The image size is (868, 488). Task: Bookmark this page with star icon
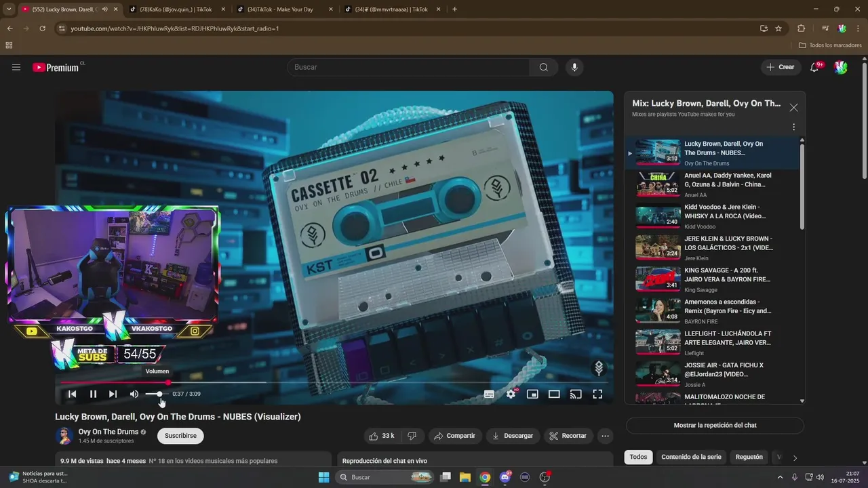coord(778,28)
